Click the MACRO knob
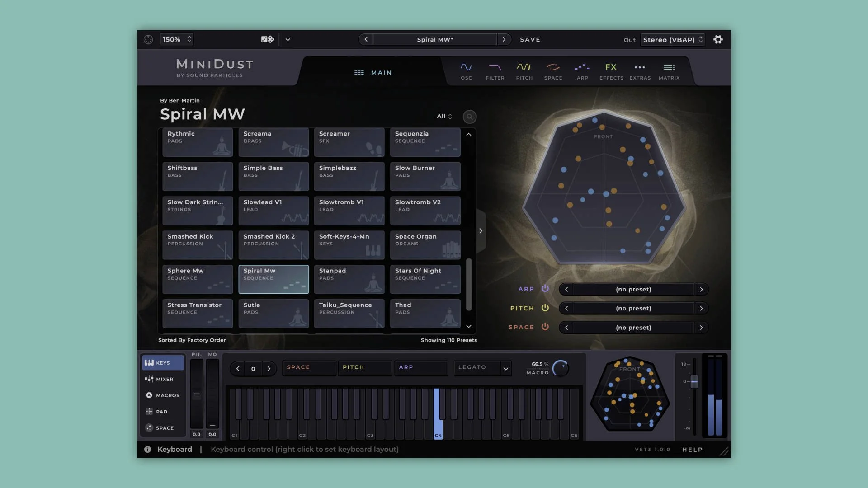 click(x=561, y=368)
